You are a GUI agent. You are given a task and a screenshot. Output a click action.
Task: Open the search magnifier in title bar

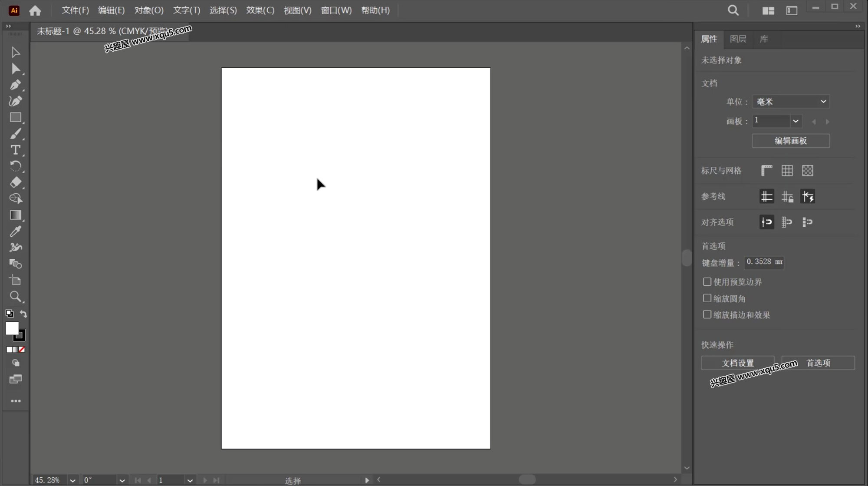tap(733, 10)
